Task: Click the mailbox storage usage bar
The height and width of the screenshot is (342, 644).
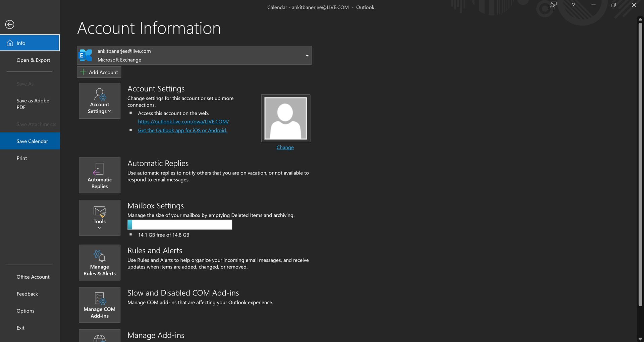Action: tap(179, 225)
